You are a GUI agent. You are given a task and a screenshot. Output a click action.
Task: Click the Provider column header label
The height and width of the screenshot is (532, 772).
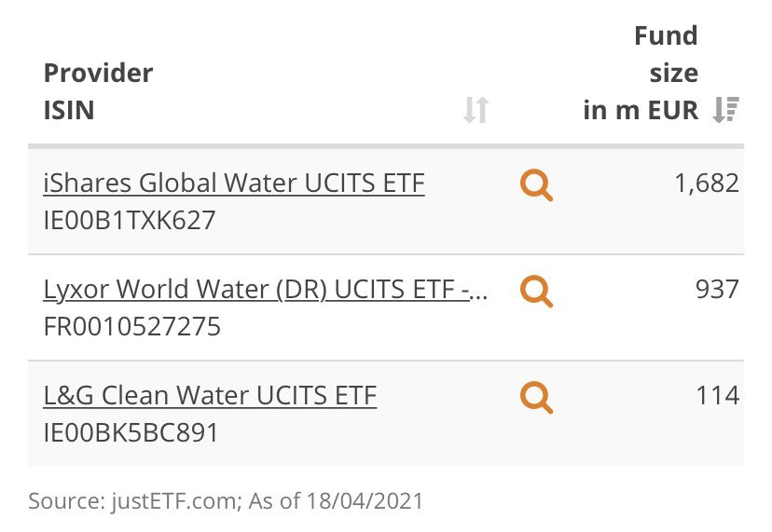pos(98,73)
